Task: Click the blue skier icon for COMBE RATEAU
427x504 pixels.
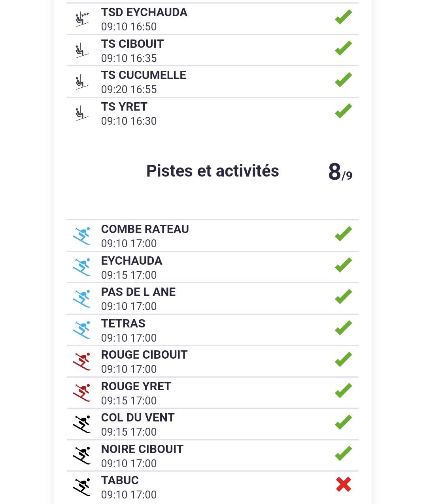Action: coord(82,236)
